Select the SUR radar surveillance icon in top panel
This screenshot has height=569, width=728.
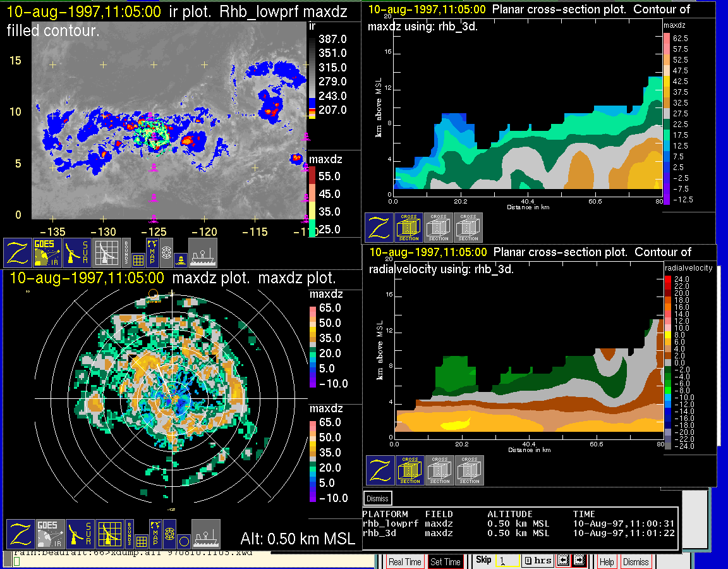point(76,253)
